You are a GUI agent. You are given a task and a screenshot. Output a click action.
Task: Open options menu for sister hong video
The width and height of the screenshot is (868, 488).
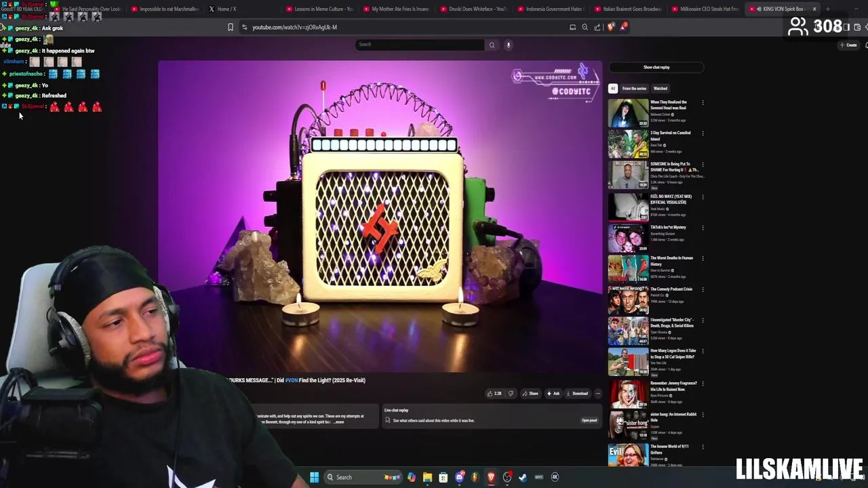(703, 415)
